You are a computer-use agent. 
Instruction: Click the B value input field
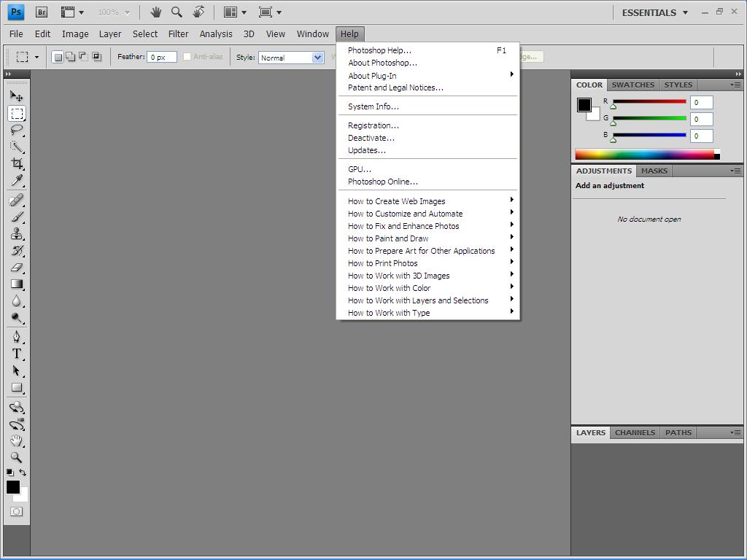pos(701,136)
